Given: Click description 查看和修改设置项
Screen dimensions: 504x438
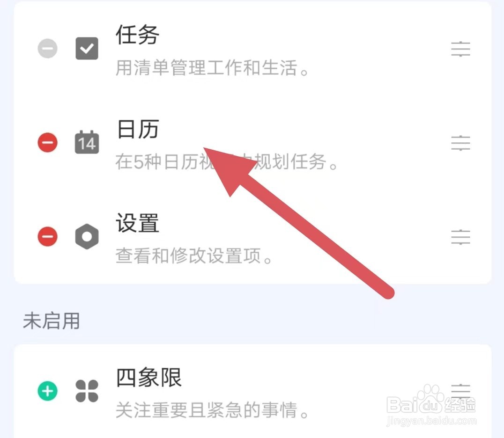Looking at the screenshot, I should pyautogui.click(x=194, y=255).
